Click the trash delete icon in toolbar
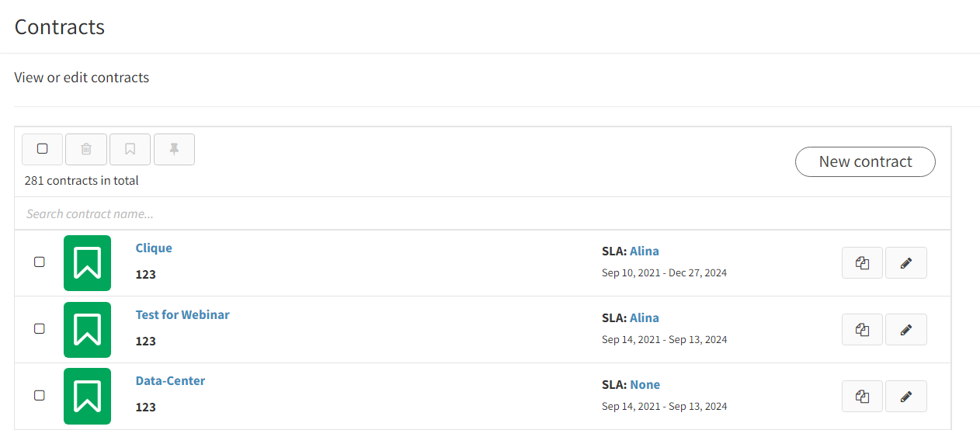The height and width of the screenshot is (430, 980). 86,149
